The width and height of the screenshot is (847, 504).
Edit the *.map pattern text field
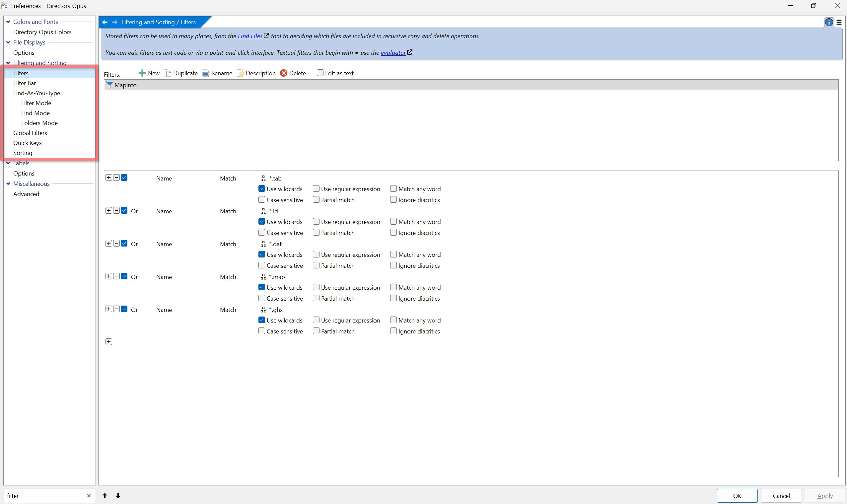tap(277, 277)
